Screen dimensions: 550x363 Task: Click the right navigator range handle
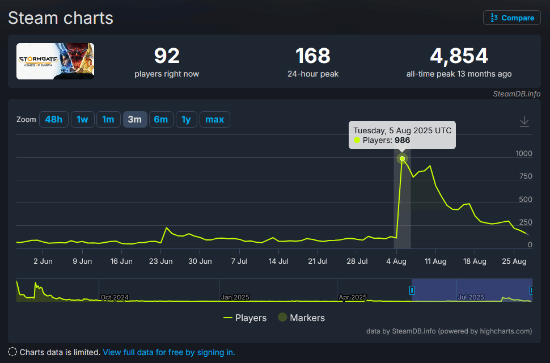click(531, 290)
